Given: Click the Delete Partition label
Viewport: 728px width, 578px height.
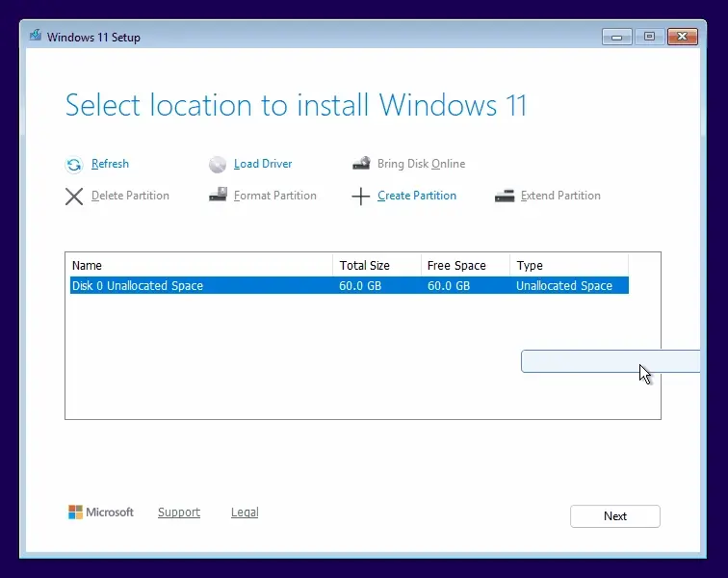Looking at the screenshot, I should point(130,196).
